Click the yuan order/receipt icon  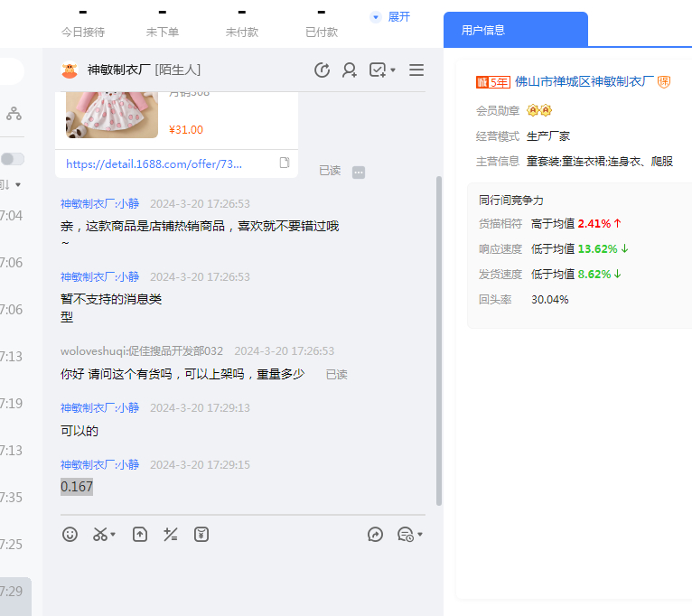[201, 535]
